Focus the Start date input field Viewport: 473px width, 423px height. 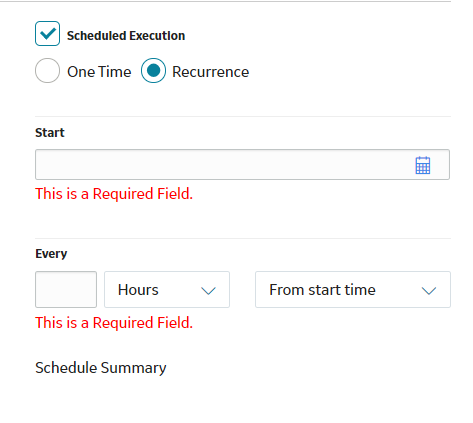click(x=242, y=165)
